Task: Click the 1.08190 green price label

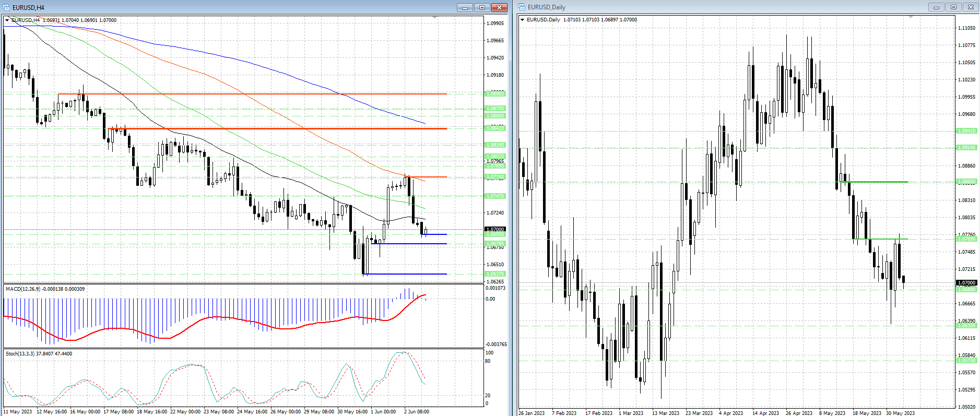Action: tap(495, 145)
